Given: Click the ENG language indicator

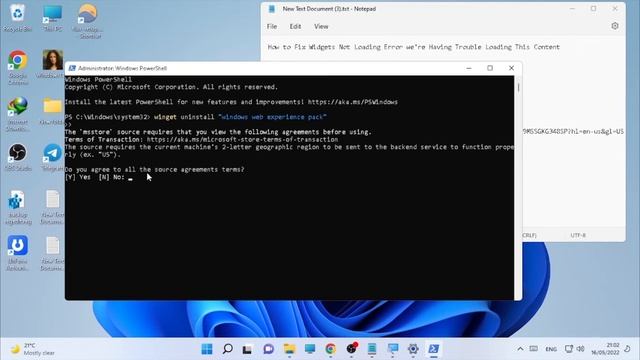Looking at the screenshot, I should [x=551, y=349].
